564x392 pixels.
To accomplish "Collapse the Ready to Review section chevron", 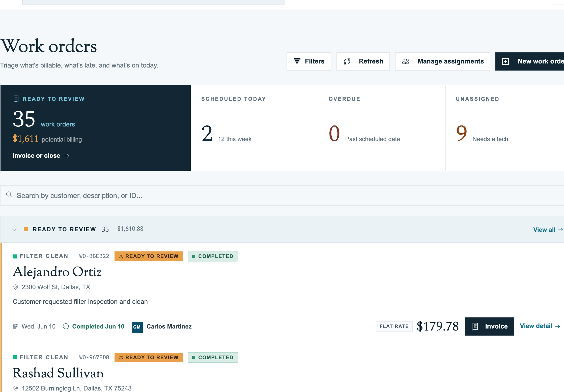I will coord(14,230).
